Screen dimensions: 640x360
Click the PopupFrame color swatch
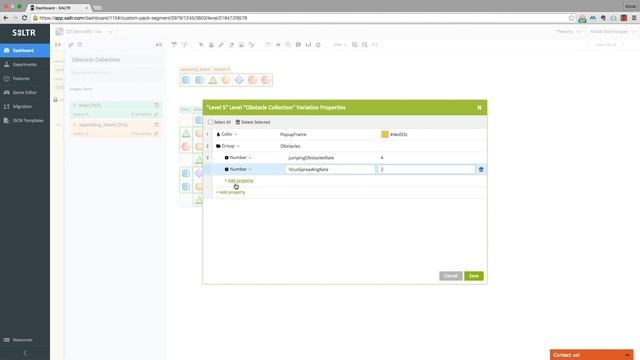tap(384, 134)
